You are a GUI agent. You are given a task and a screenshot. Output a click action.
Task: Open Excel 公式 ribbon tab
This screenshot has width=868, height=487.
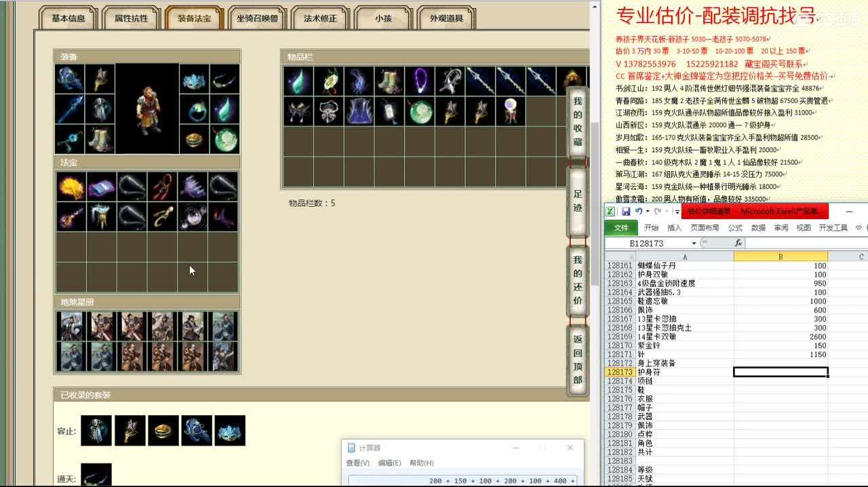tap(736, 228)
